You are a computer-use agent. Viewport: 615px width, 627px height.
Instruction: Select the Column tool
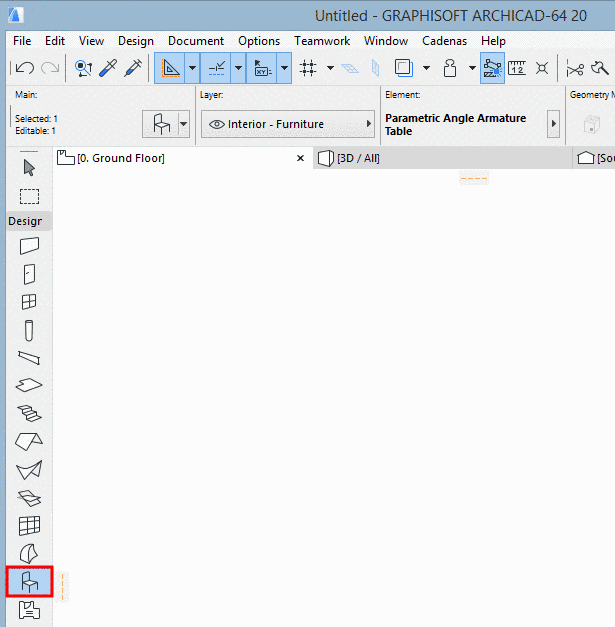29,330
